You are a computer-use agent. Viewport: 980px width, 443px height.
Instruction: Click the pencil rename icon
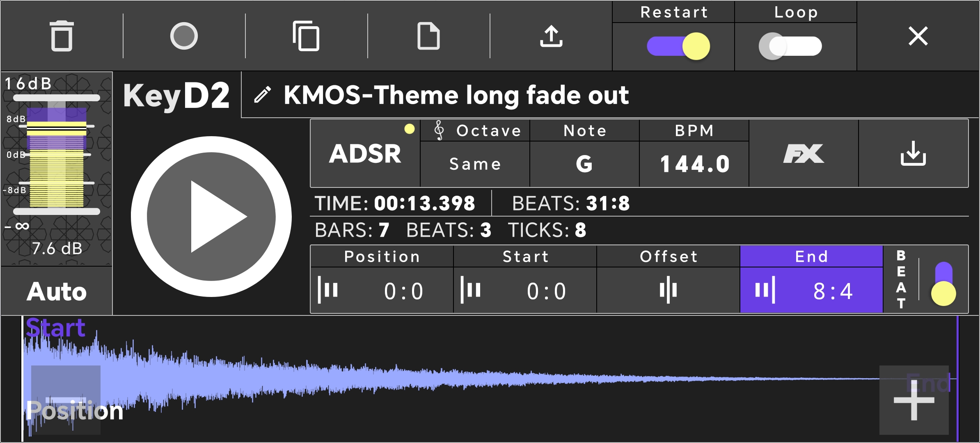tap(263, 95)
